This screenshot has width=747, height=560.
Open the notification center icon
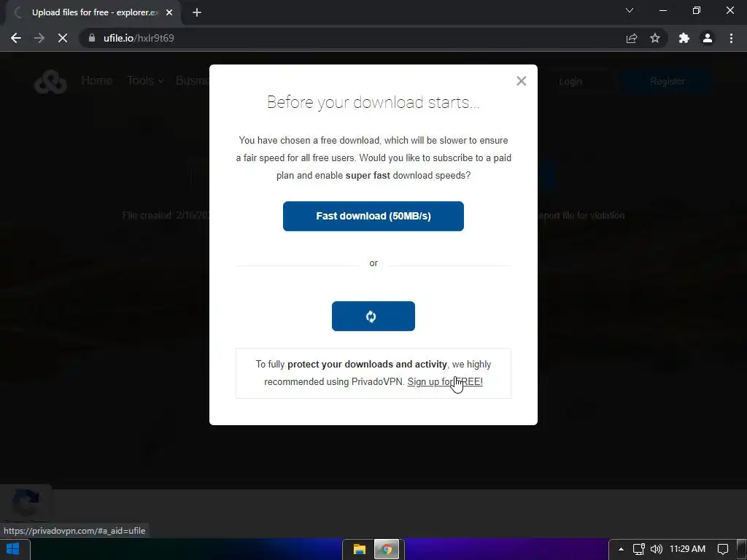[723, 549]
